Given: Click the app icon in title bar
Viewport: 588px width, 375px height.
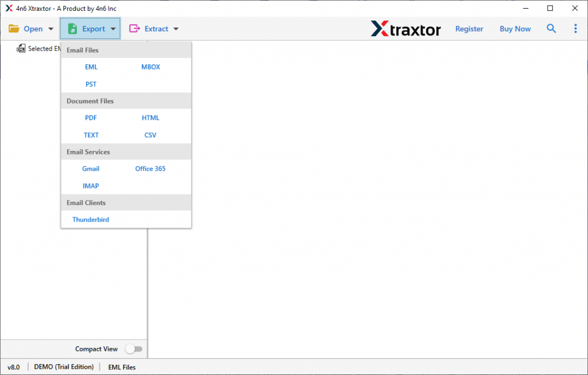Looking at the screenshot, I should [x=9, y=8].
